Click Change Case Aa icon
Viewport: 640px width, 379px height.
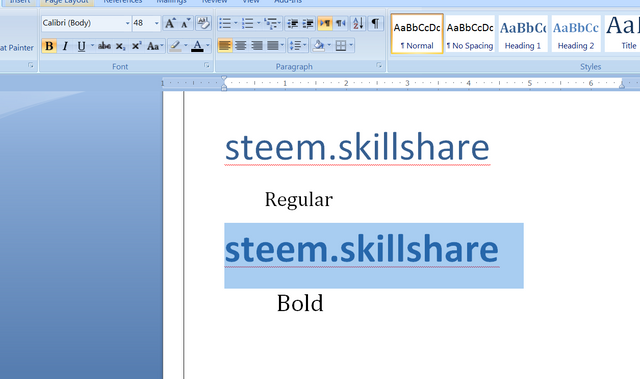pos(155,46)
